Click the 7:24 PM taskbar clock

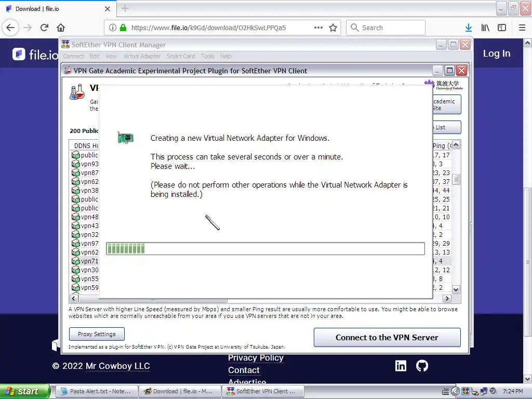tap(513, 391)
